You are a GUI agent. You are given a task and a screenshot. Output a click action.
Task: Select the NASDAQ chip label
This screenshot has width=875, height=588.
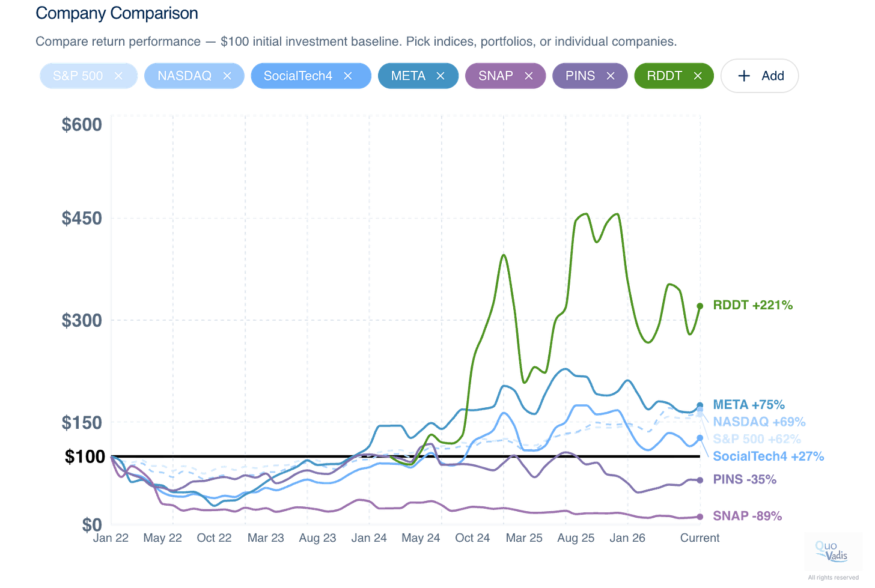[184, 76]
